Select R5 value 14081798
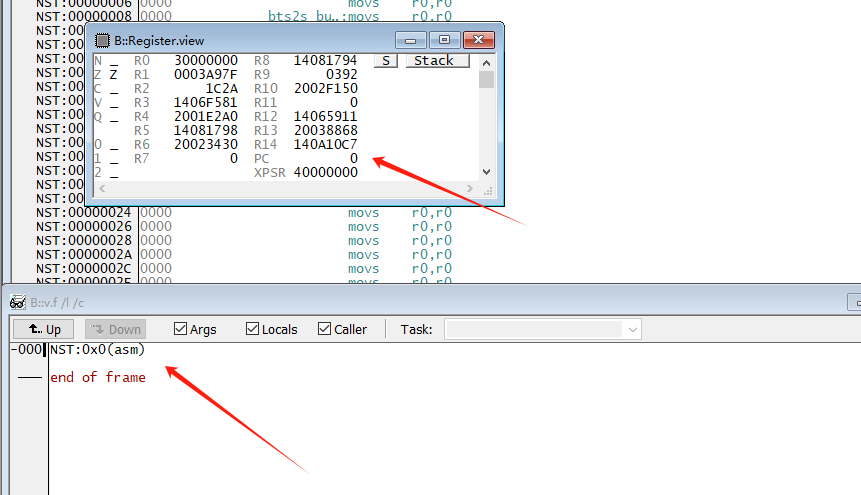The image size is (861, 495). point(206,130)
